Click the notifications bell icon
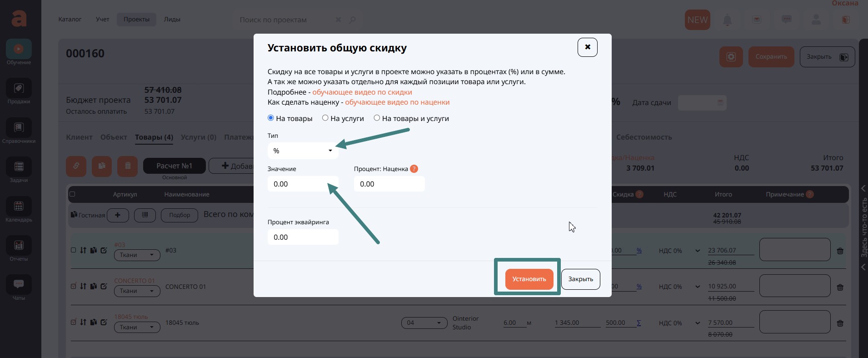The height and width of the screenshot is (358, 868). coord(727,20)
